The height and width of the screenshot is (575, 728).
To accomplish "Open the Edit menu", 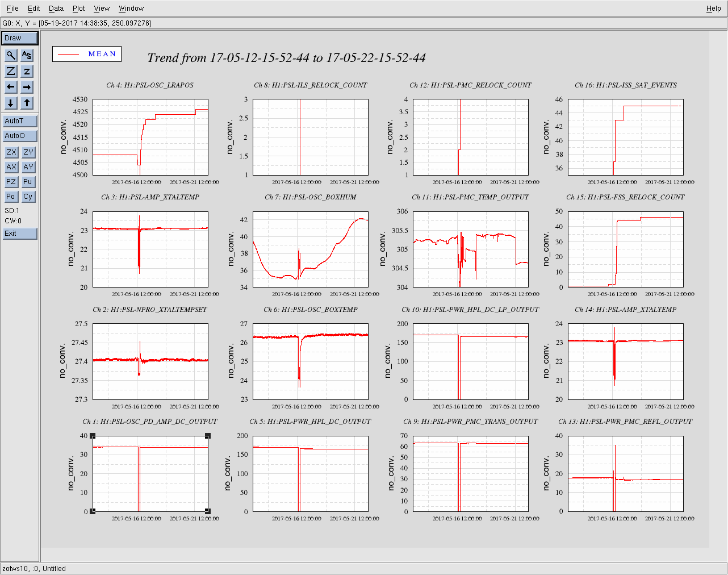I will click(x=34, y=9).
